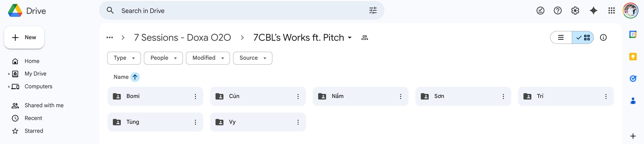The width and height of the screenshot is (644, 144).
Task: Expand the My Drive tree arrow
Action: tap(9, 74)
